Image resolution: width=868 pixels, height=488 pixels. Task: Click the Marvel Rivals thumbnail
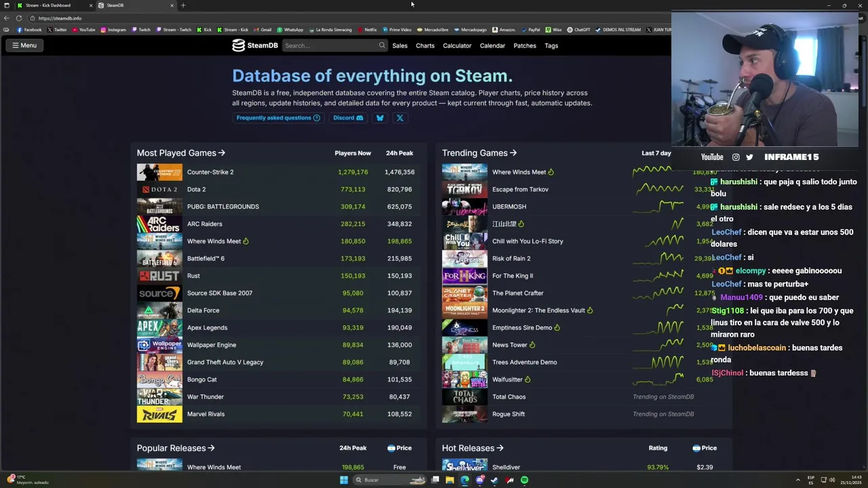(x=159, y=414)
